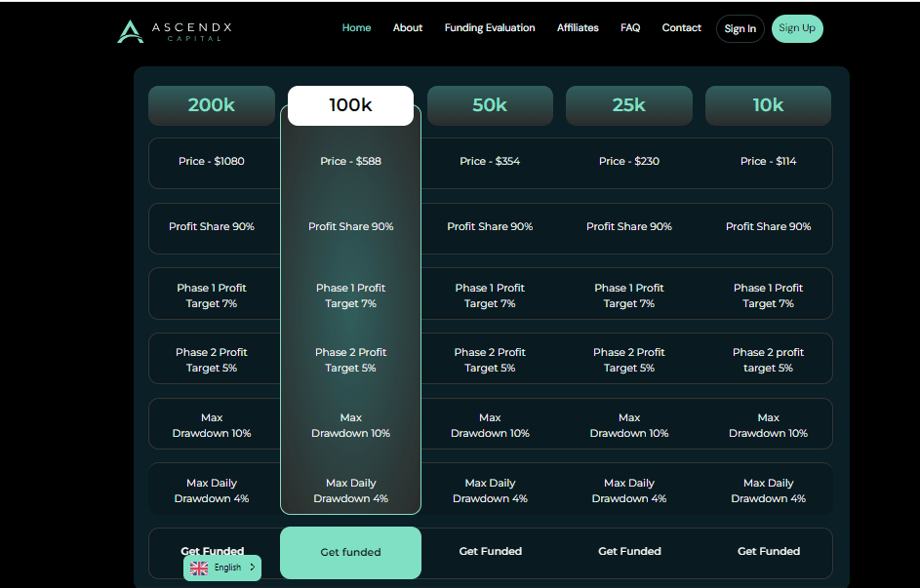The image size is (920, 588).
Task: Click 'Phase 1 Profit Target 7%' in 50k column
Action: click(490, 295)
